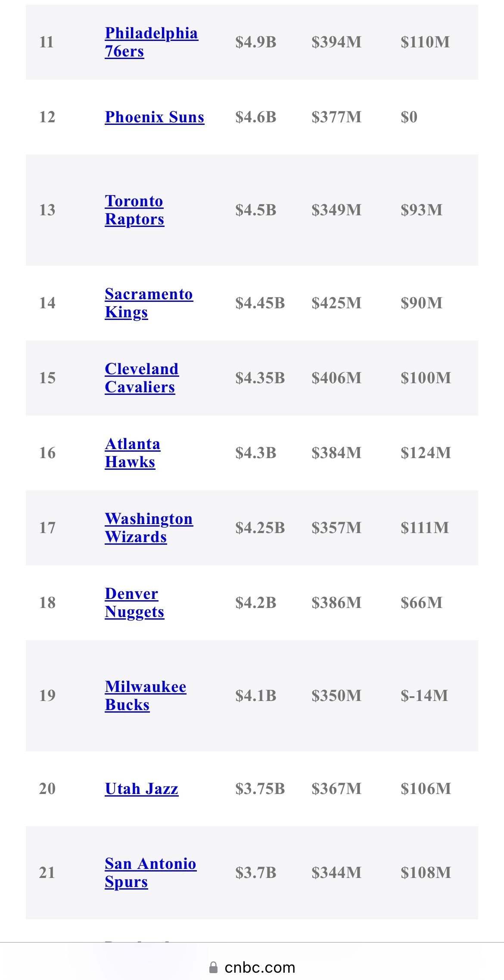504x980 pixels.
Task: Click rank number 21 in table
Action: click(47, 872)
